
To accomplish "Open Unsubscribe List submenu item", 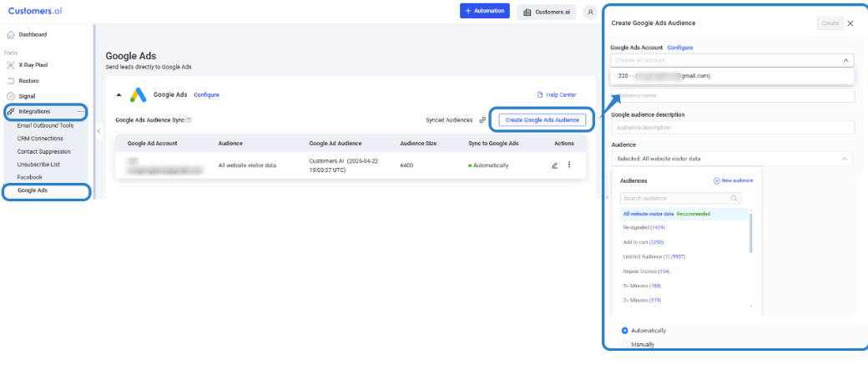I will pos(38,165).
